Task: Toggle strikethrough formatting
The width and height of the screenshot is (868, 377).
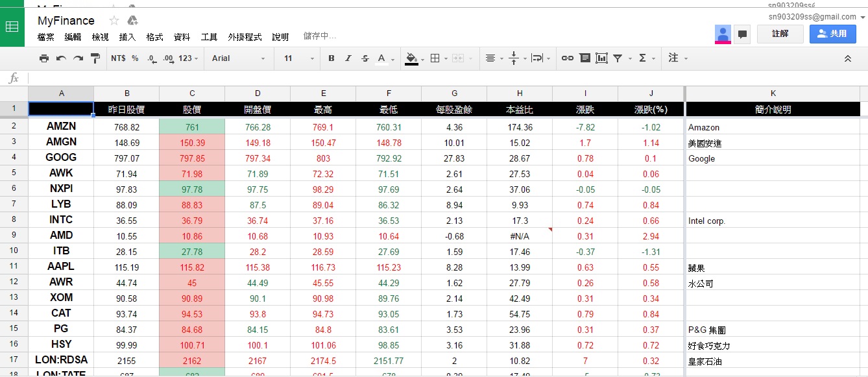Action: click(365, 58)
